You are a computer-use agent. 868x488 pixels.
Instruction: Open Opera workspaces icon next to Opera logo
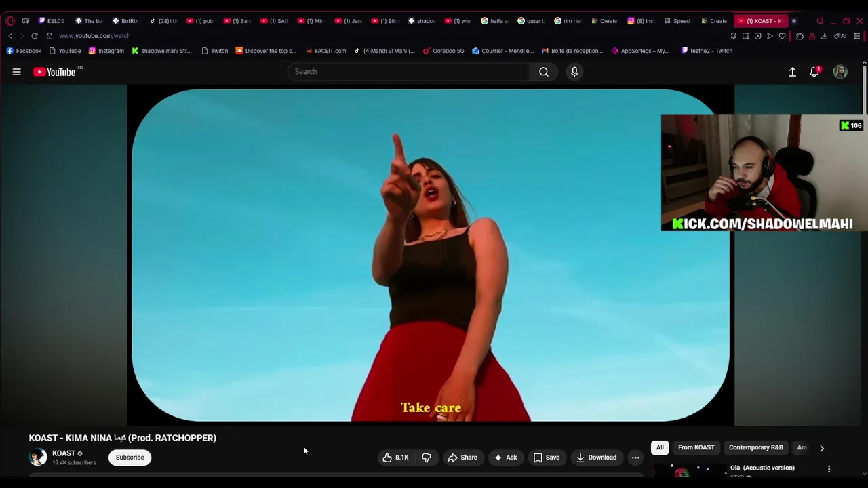(x=26, y=21)
